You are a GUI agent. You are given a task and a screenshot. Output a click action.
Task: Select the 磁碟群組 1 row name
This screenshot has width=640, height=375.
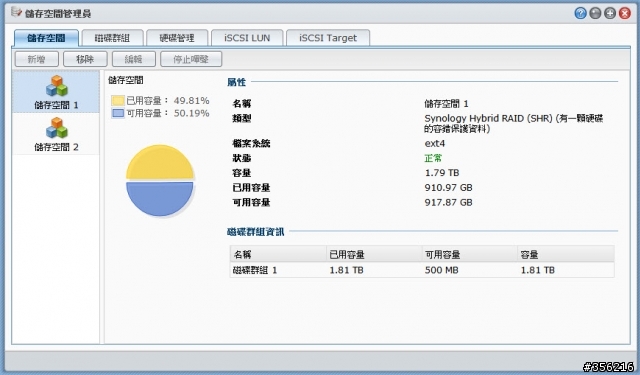coord(255,270)
